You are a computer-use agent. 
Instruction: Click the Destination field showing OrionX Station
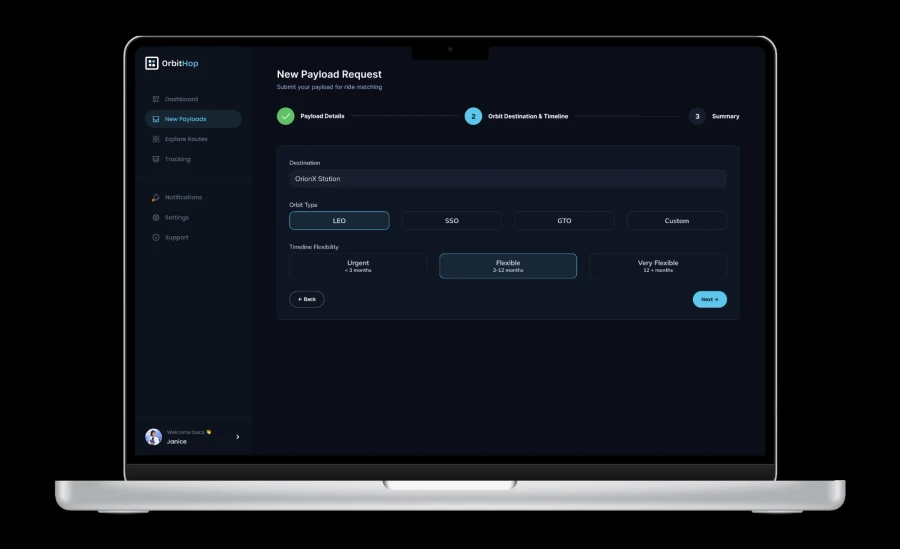[508, 179]
